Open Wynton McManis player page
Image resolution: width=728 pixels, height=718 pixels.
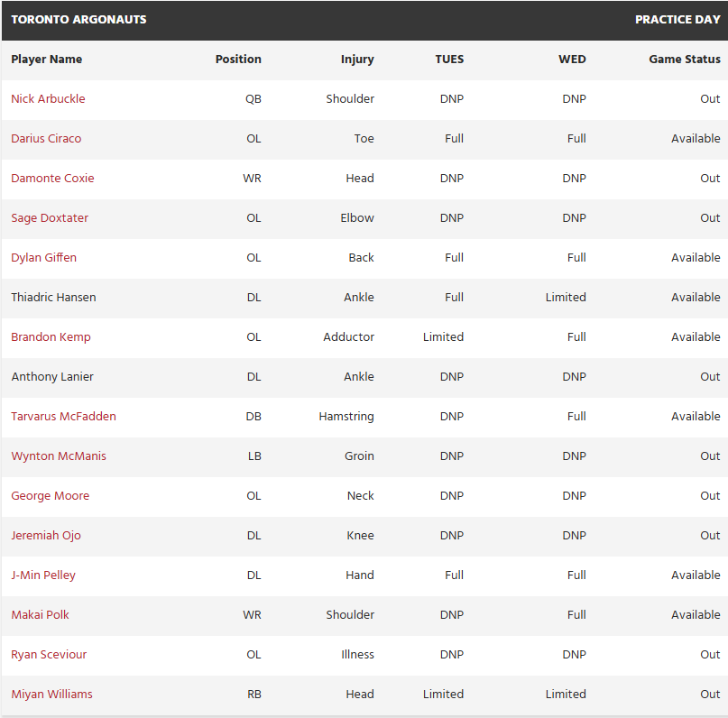(59, 456)
